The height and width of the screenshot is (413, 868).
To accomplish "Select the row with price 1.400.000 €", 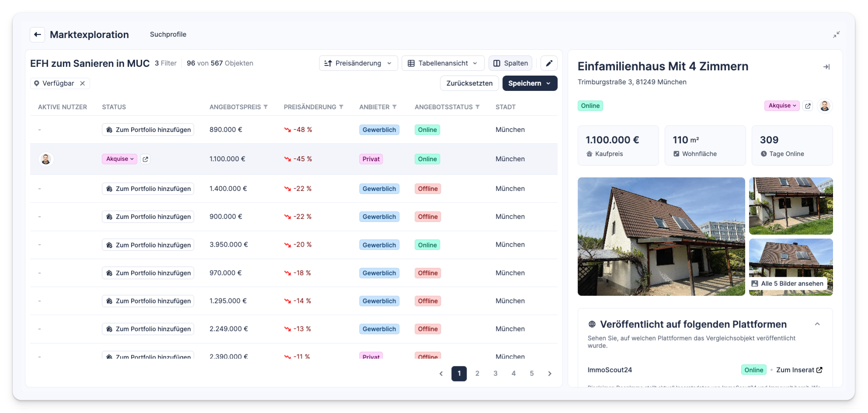I will tap(294, 189).
